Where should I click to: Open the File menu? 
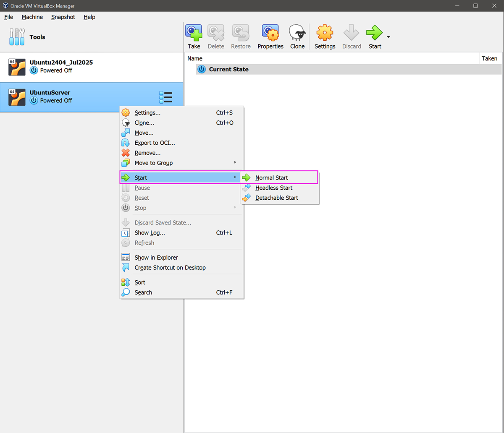[9, 17]
